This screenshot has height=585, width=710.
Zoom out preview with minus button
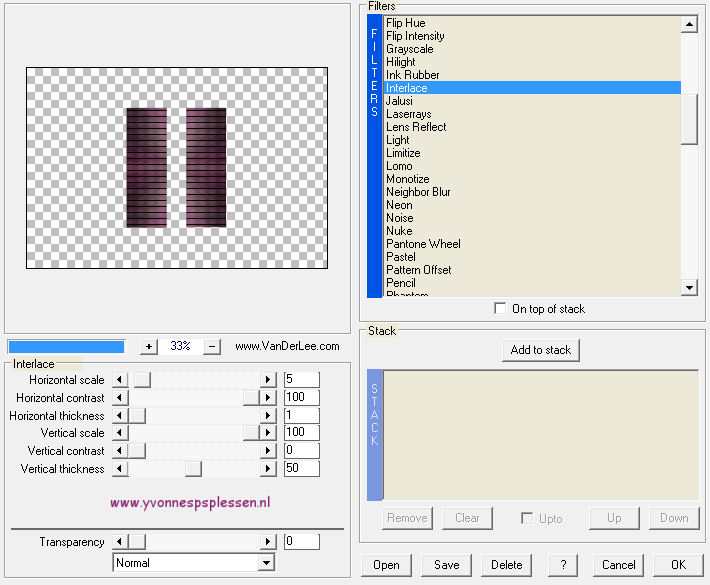coord(212,347)
